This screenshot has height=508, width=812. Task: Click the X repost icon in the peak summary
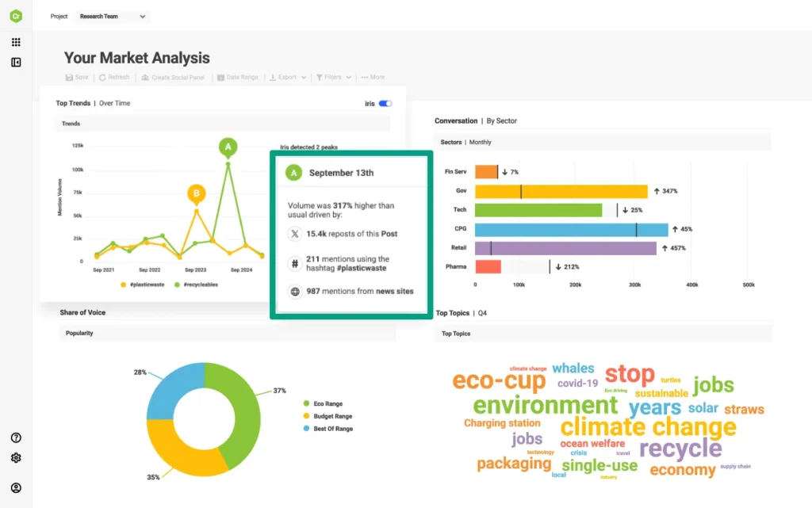pyautogui.click(x=295, y=234)
